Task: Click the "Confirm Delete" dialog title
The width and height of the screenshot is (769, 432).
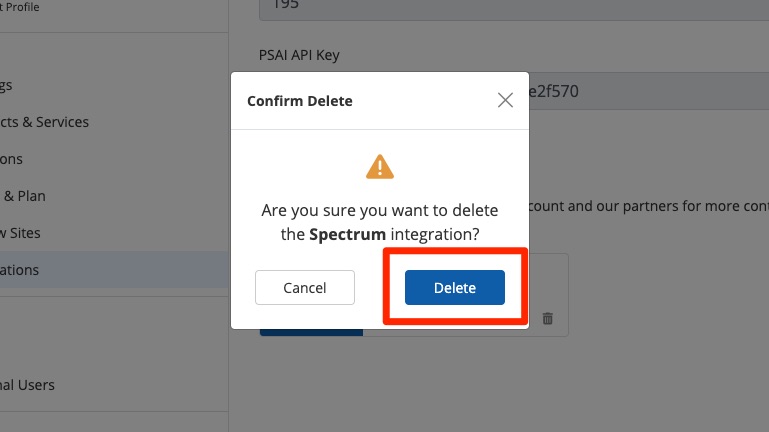Action: click(x=299, y=101)
